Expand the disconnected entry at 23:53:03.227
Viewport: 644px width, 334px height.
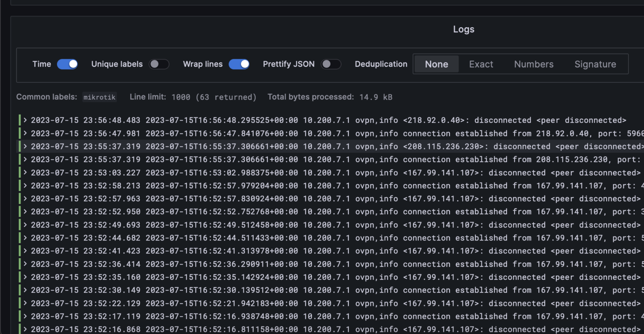point(25,172)
